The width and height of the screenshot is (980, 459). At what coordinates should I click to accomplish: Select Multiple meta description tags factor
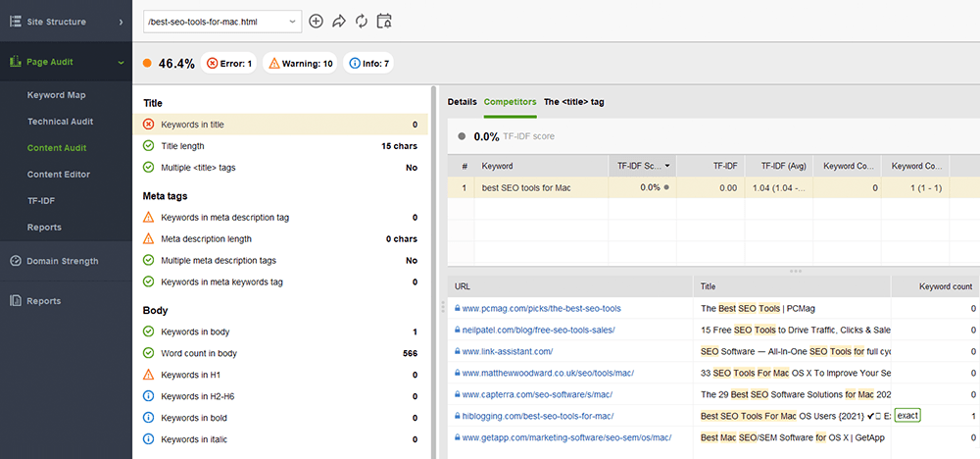point(280,260)
